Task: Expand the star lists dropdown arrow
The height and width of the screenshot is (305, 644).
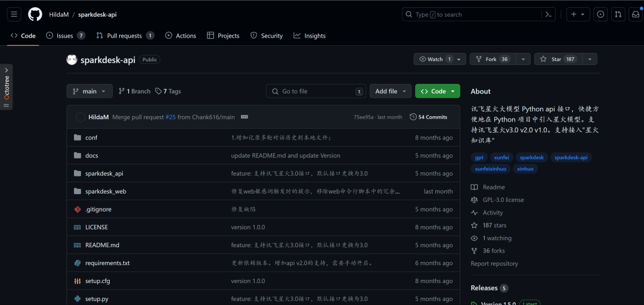Action: pyautogui.click(x=590, y=59)
